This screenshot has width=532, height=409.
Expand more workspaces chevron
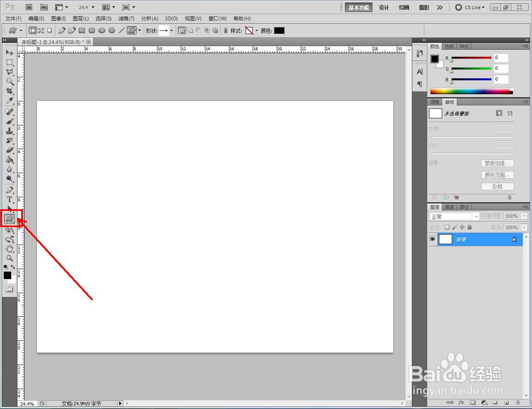point(440,7)
